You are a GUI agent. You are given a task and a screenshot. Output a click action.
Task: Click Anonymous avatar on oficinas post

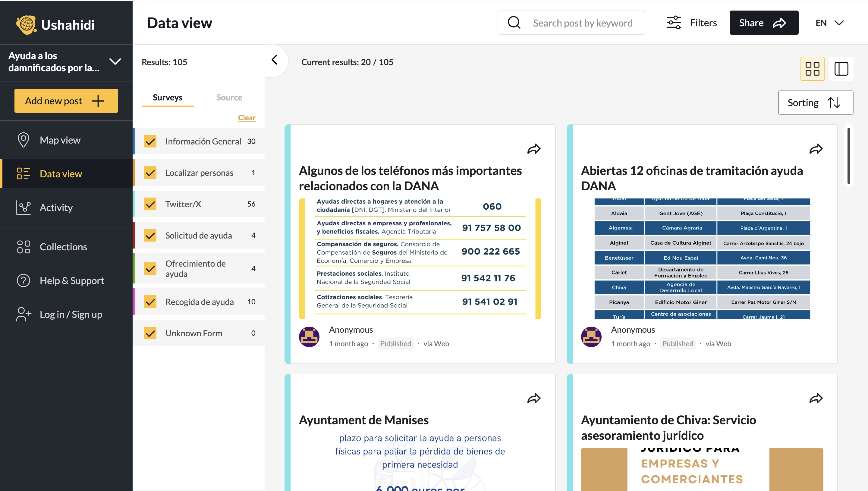tap(591, 337)
